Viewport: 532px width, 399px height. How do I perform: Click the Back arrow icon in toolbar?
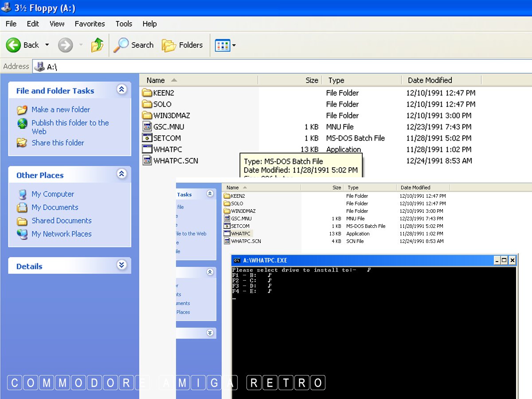click(x=14, y=45)
